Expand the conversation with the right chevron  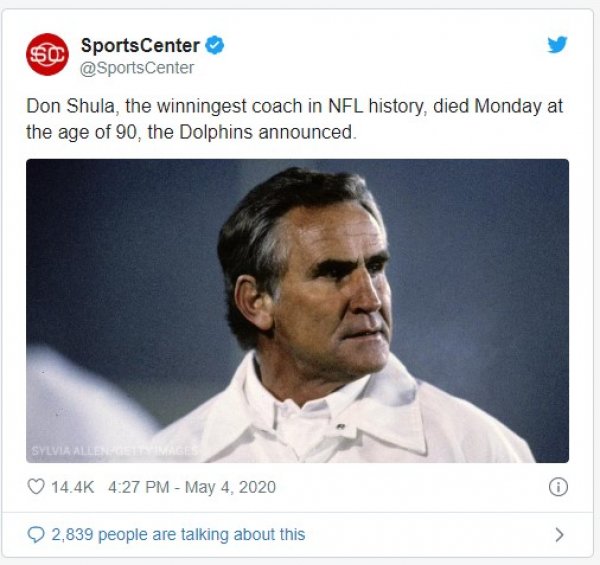[x=559, y=535]
